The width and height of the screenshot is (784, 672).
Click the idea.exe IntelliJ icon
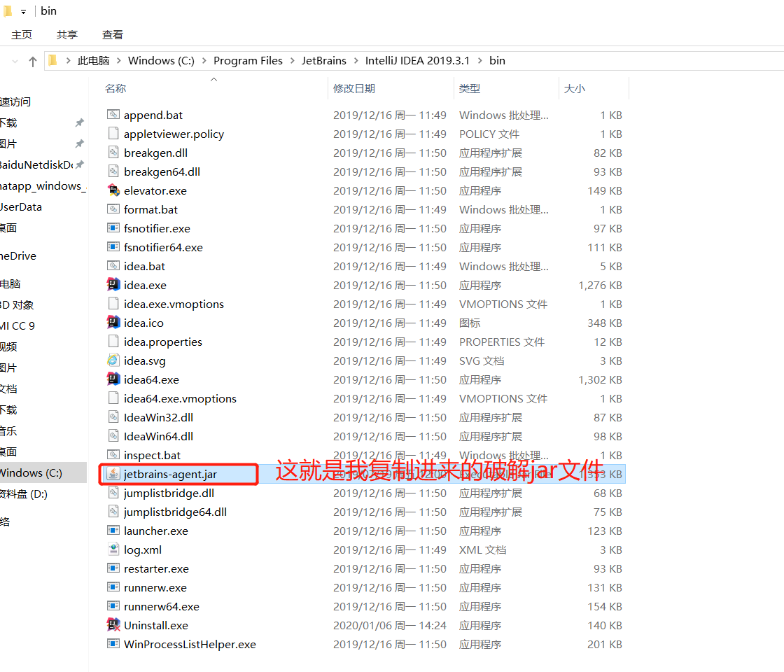click(113, 284)
